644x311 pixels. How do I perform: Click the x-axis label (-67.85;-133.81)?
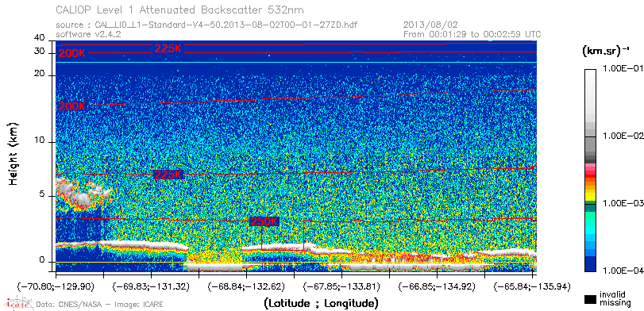[341, 286]
